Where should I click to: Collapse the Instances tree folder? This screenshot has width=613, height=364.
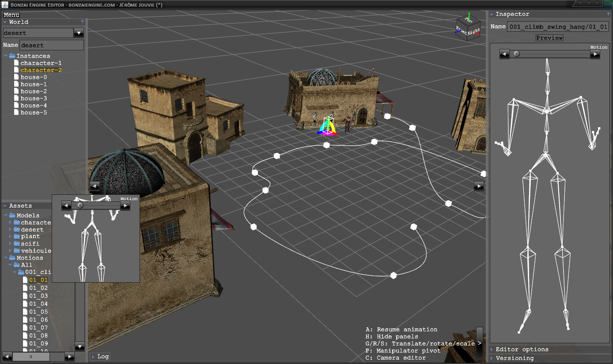[6, 56]
